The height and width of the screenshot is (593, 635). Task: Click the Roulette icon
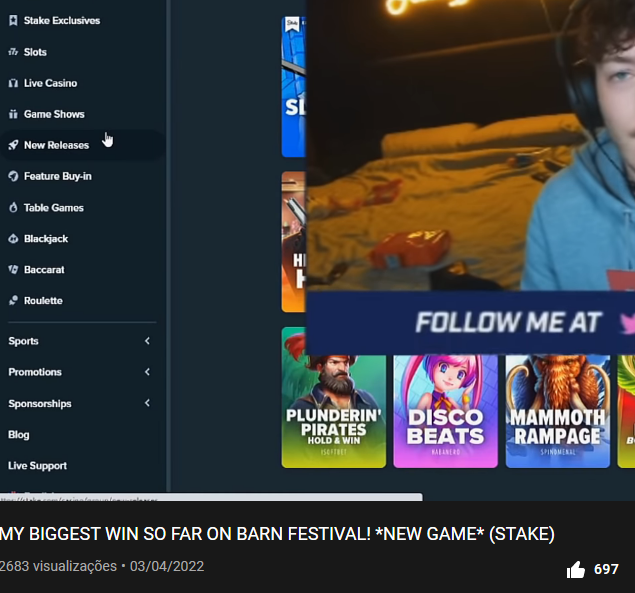[13, 301]
